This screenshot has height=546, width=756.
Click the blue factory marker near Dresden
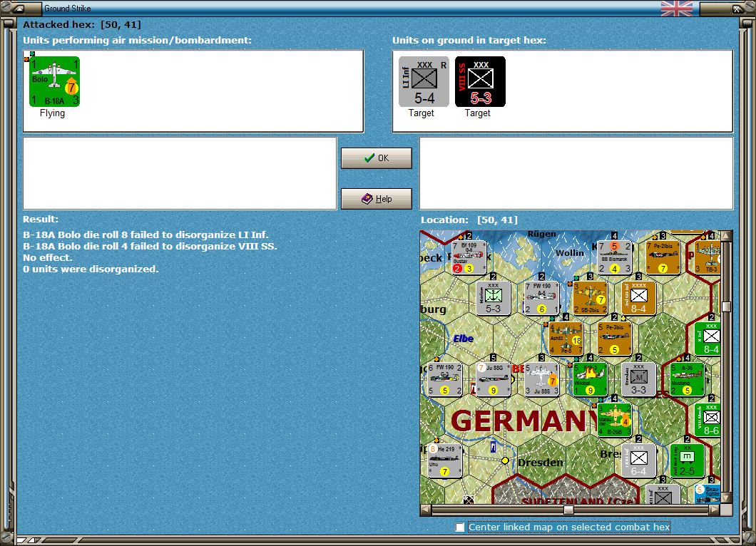point(493,447)
